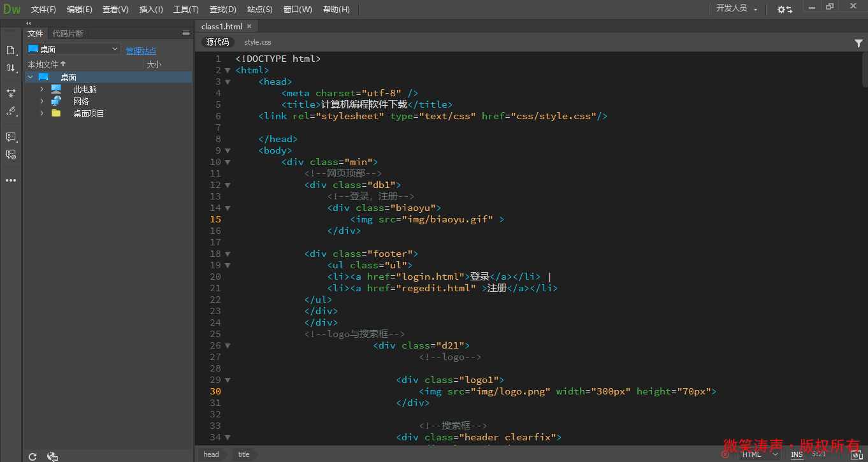868x462 pixels.
Task: Open the three-dots Customize Toolbar icon
Action: coord(10,180)
